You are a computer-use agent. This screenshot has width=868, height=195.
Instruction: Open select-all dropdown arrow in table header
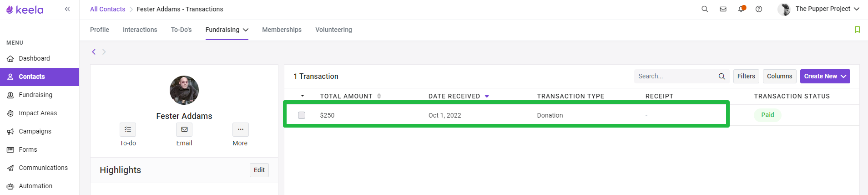pyautogui.click(x=303, y=96)
